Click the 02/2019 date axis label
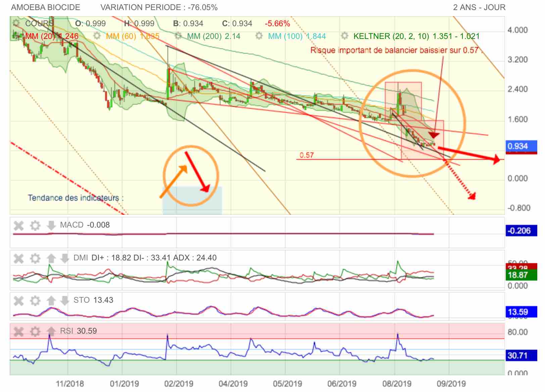The width and height of the screenshot is (545, 392). tap(179, 383)
